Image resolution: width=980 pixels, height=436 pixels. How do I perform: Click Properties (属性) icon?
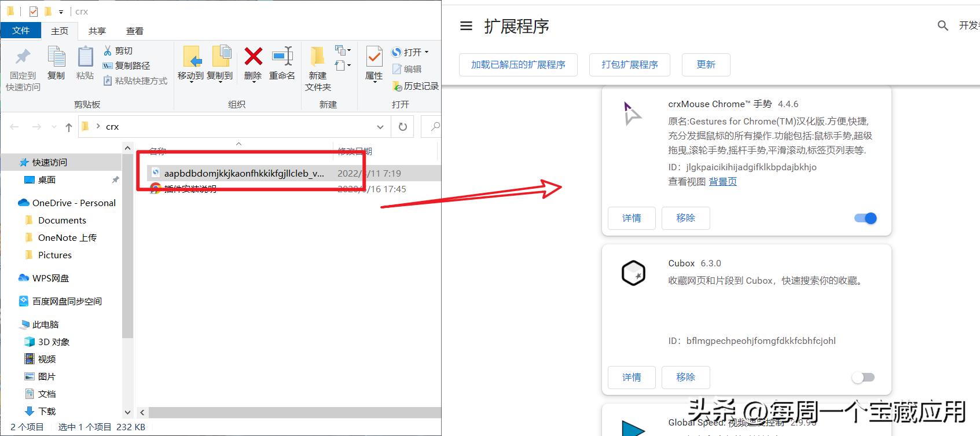tap(374, 57)
